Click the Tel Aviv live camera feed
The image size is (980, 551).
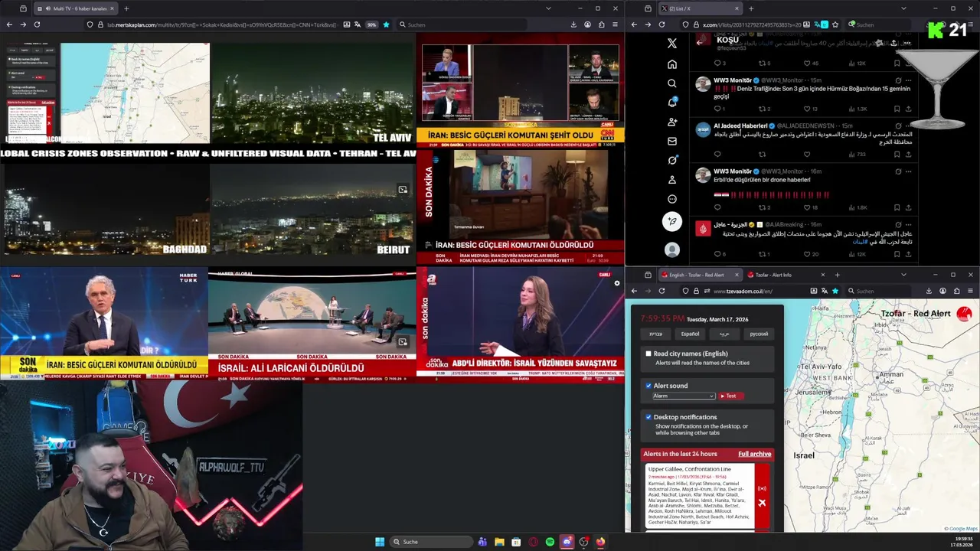coord(313,93)
